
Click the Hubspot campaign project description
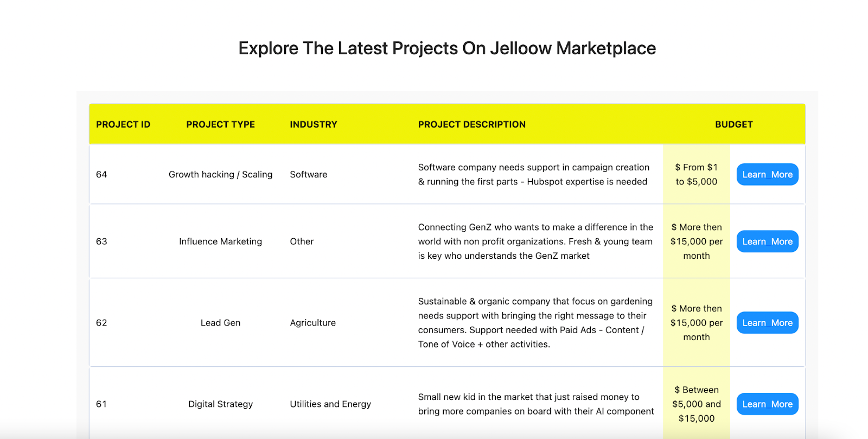pos(533,175)
